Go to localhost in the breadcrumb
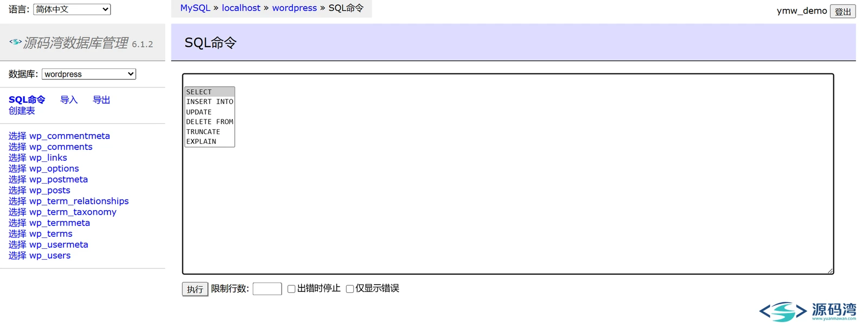The height and width of the screenshot is (333, 868). pos(241,8)
